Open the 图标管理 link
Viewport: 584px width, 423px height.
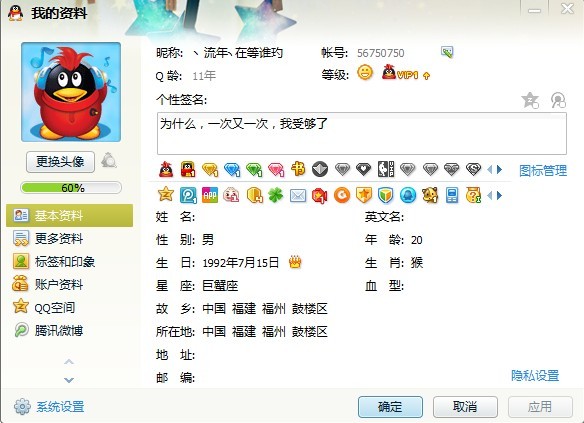tap(543, 171)
